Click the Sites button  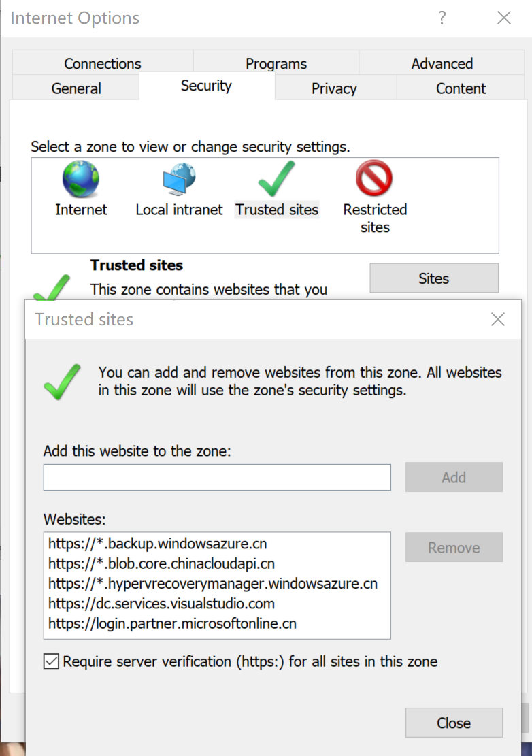434,278
